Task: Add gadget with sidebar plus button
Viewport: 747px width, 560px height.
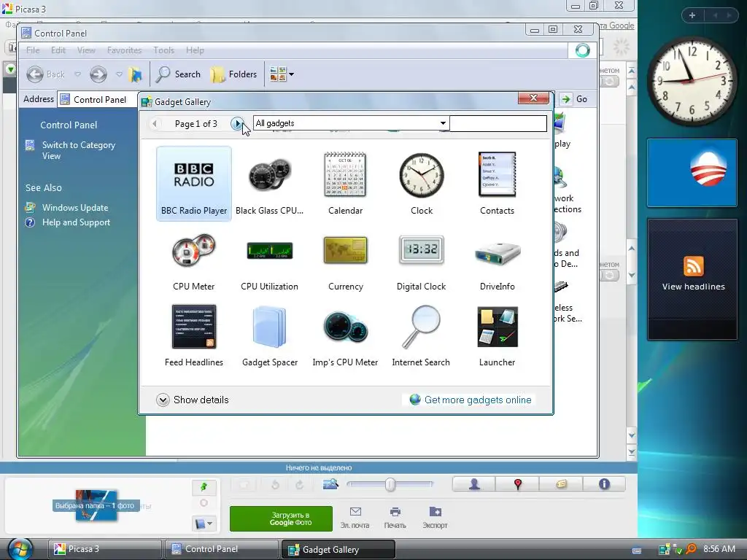Action: [692, 15]
